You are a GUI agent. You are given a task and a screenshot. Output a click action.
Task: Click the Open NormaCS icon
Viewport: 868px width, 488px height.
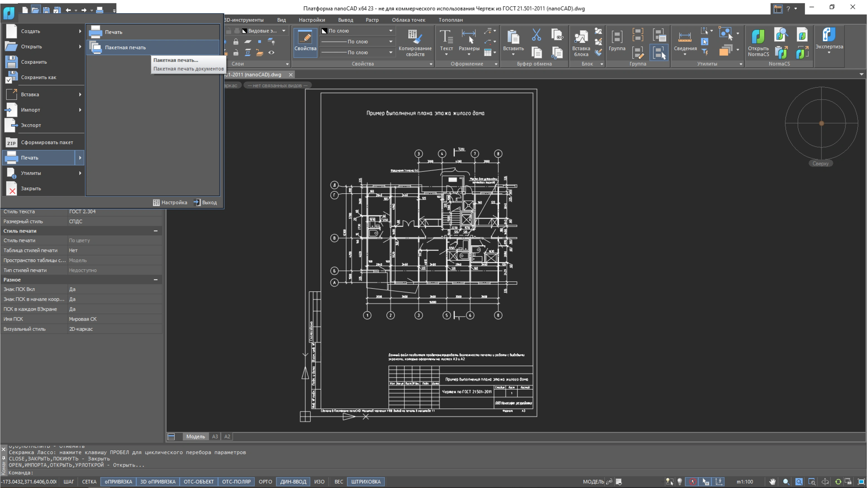758,36
